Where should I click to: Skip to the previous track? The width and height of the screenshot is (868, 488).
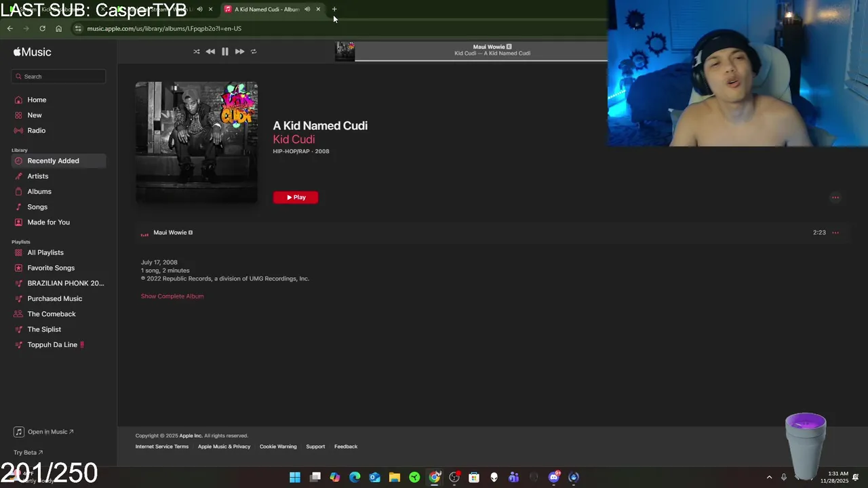click(x=210, y=52)
